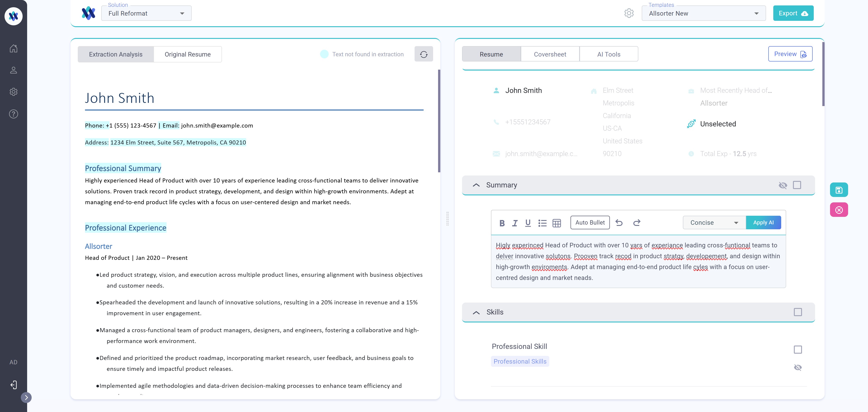The width and height of the screenshot is (868, 412).
Task: Click the refresh extraction icon
Action: (x=424, y=54)
